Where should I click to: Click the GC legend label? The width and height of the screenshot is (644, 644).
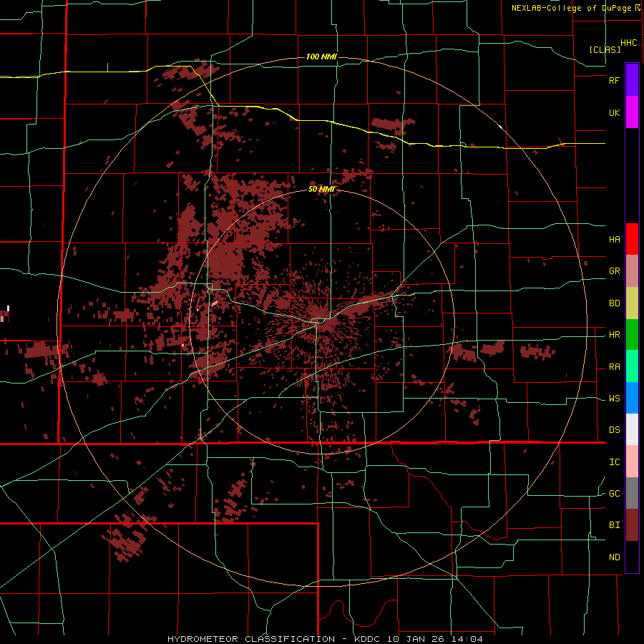pyautogui.click(x=614, y=494)
